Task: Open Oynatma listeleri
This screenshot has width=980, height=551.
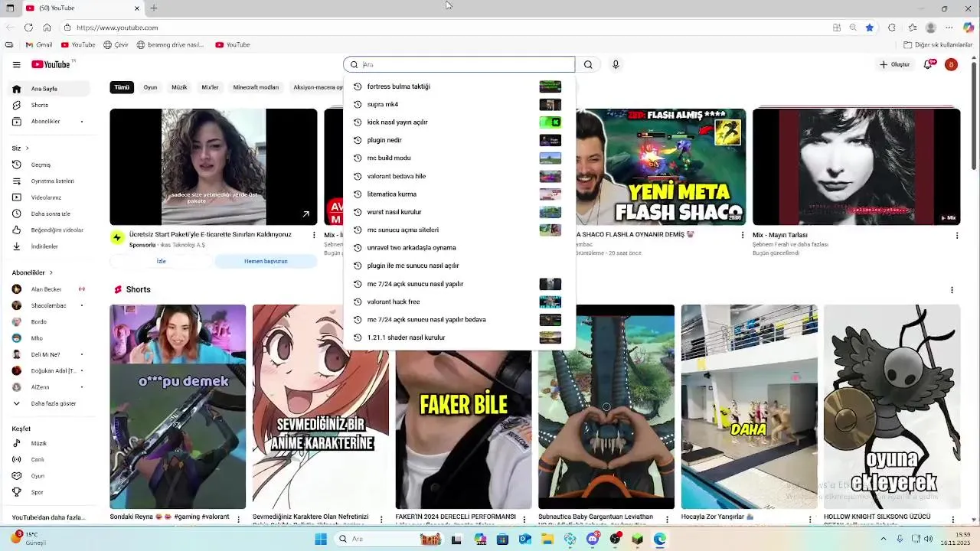Action: [x=50, y=181]
